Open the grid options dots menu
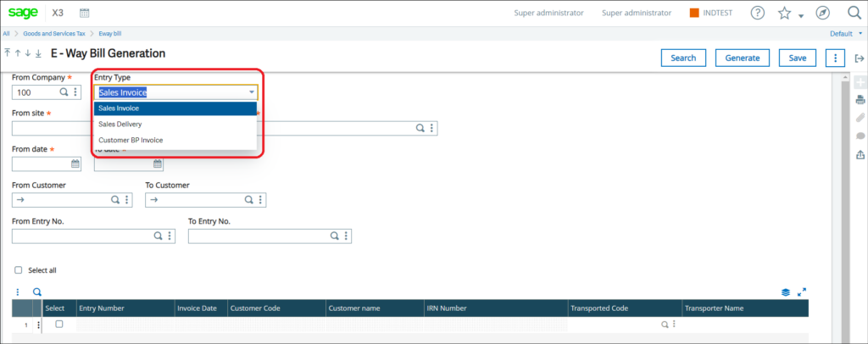This screenshot has width=868, height=344. (17, 292)
